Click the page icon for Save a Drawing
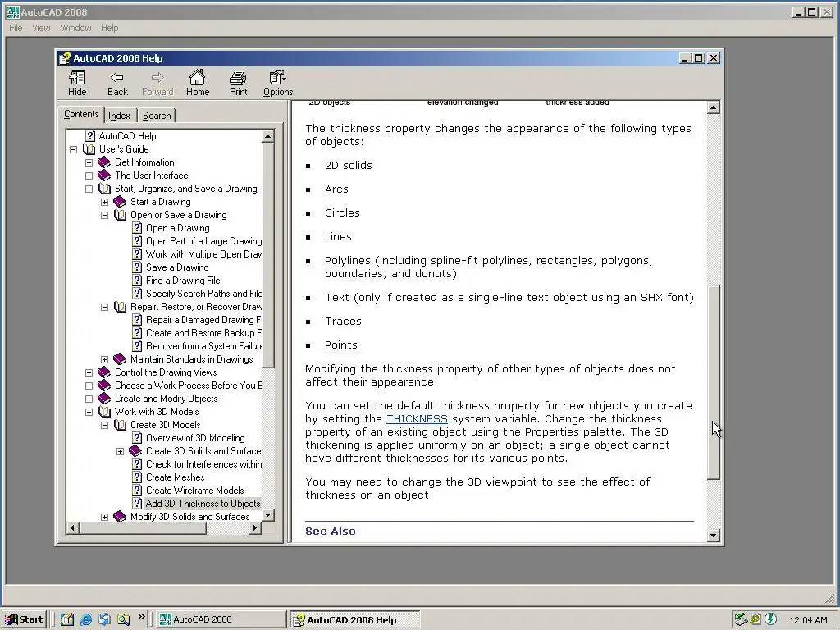840x630 pixels. click(137, 267)
